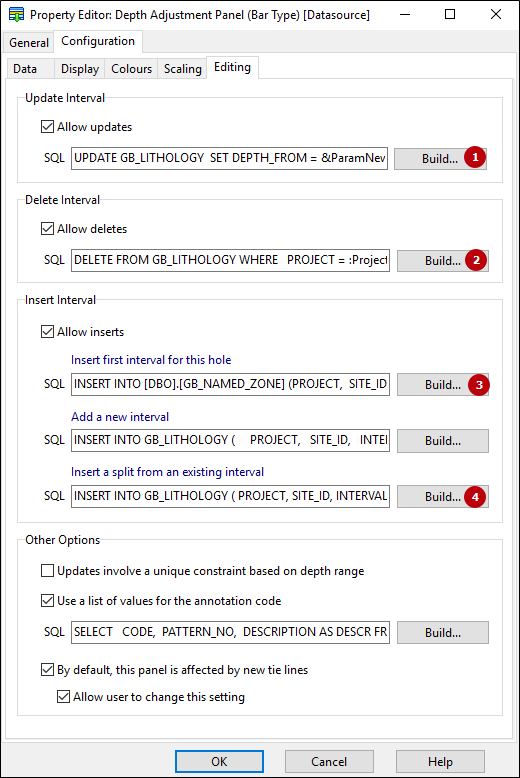Viewport: 520px width, 778px height.
Task: Click red callout marker number 2
Action: [x=476, y=260]
